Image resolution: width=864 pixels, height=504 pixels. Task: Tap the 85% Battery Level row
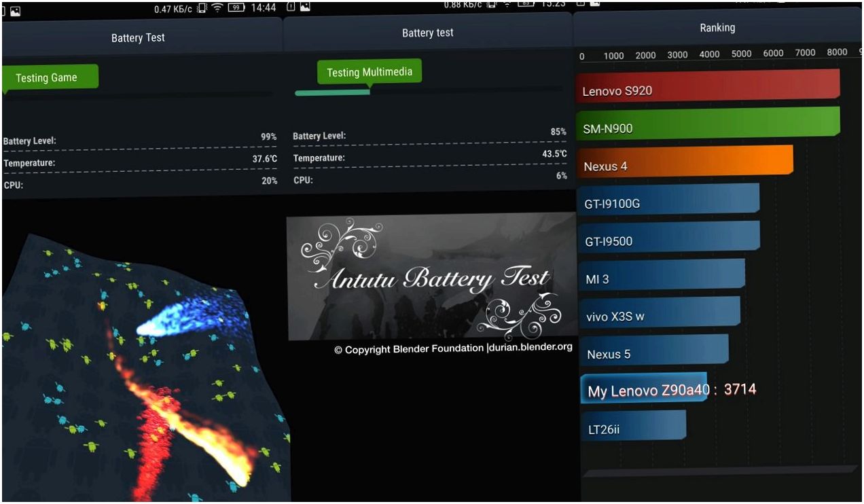[x=429, y=134]
